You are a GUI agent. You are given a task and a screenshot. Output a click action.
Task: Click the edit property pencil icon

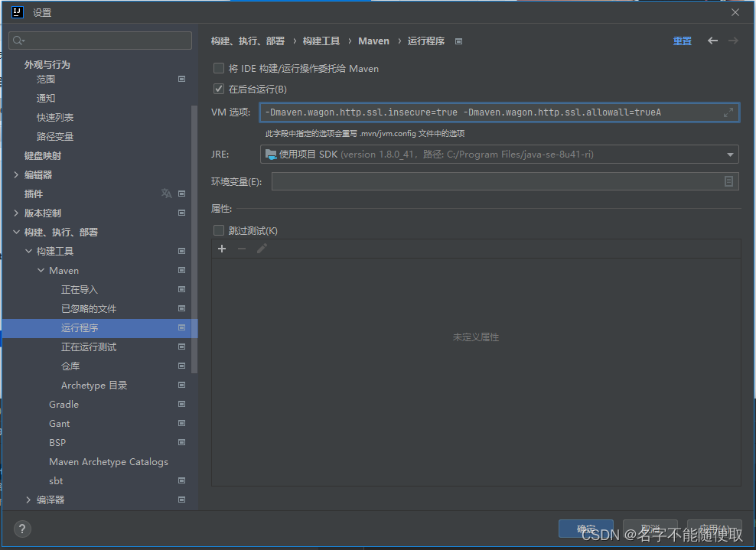pos(262,249)
